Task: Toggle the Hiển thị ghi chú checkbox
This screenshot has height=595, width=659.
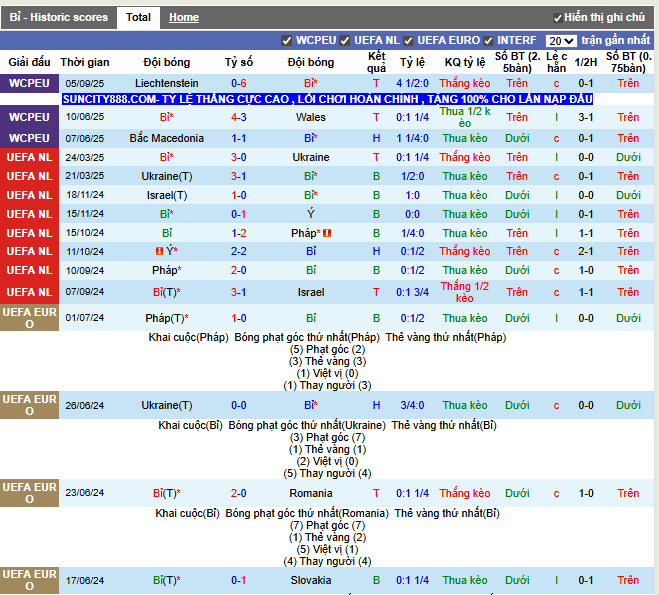Action: pos(557,18)
